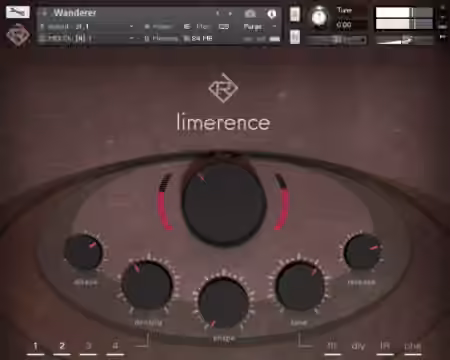Click the shape knob
This screenshot has width=450, height=360.
click(x=223, y=303)
